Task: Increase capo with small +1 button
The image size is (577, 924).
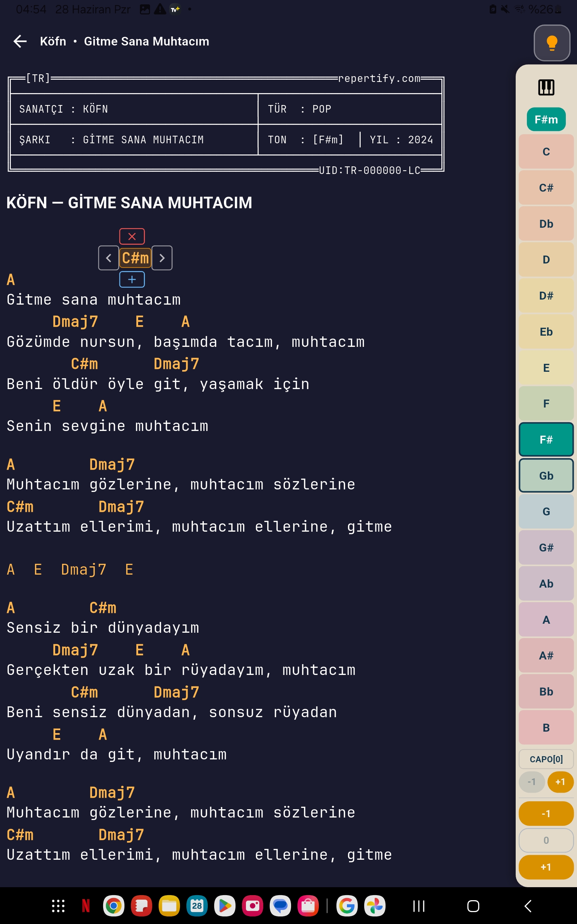Action: click(x=560, y=781)
